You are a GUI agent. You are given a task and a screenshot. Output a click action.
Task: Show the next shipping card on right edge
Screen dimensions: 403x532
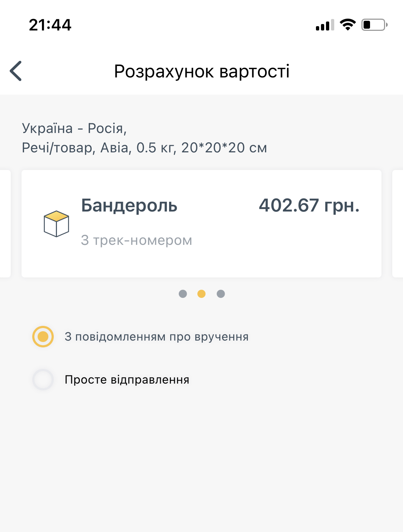(398, 224)
